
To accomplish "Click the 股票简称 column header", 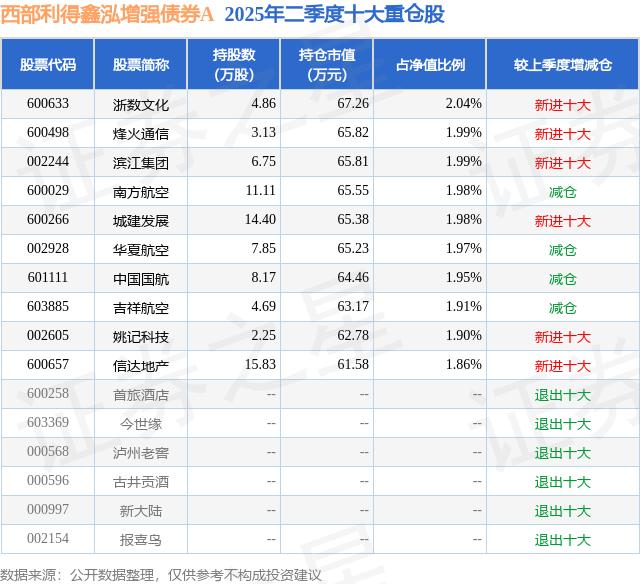I will [141, 65].
